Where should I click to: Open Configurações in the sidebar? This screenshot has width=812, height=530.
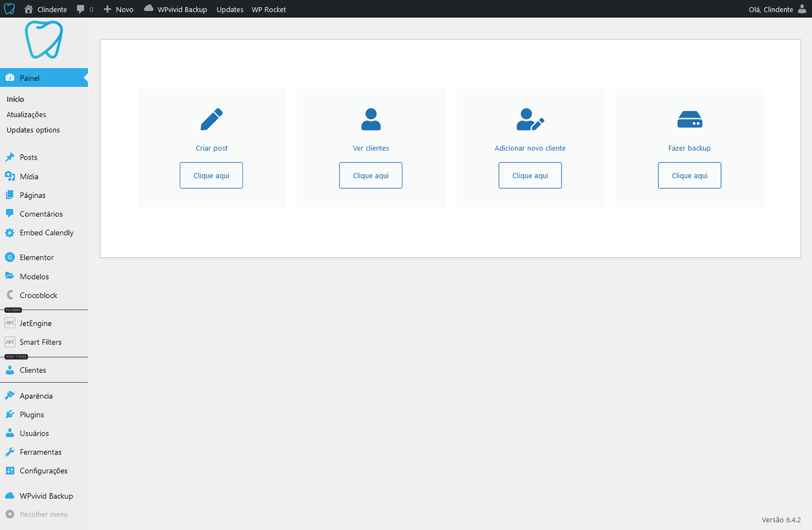43,471
